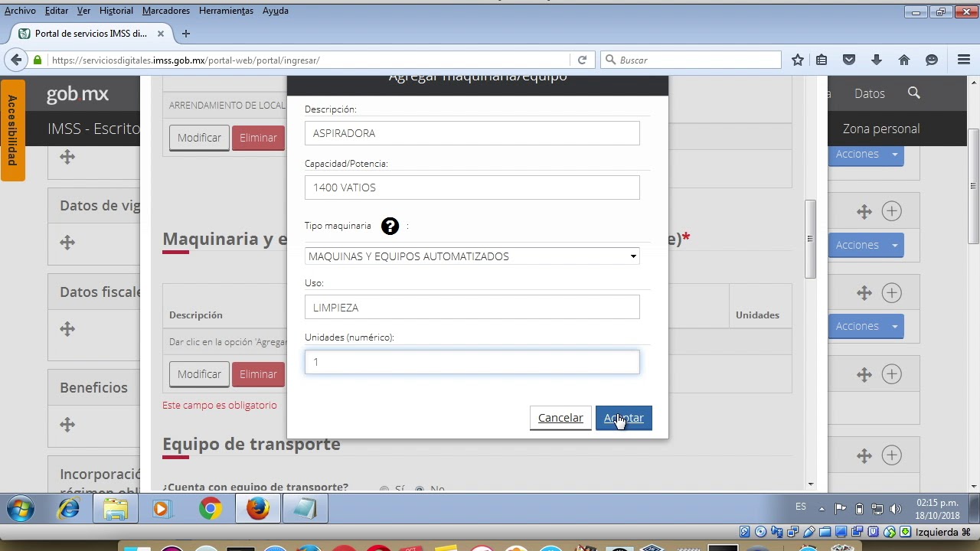The image size is (980, 551).
Task: Click the Firefox taskbar icon
Action: (258, 509)
